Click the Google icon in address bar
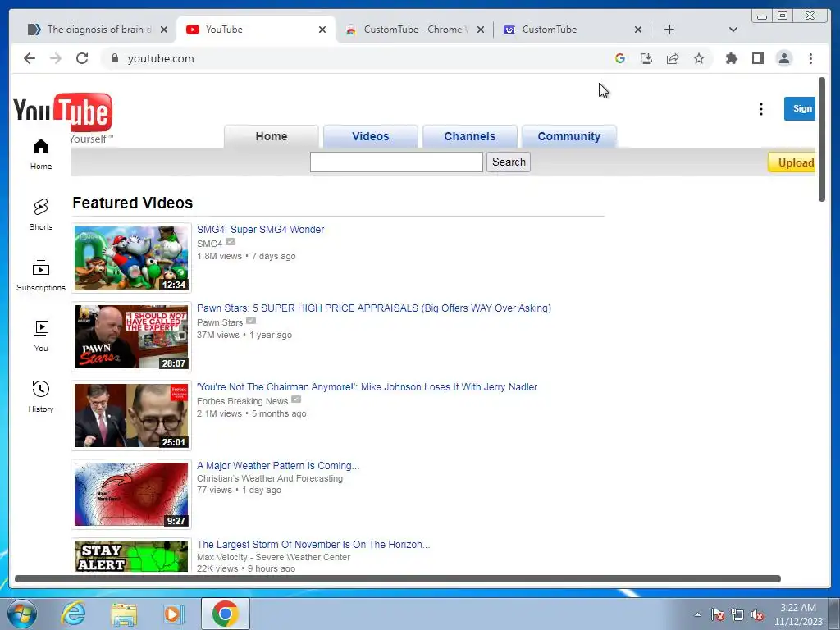Screen dimensions: 840x630 point(620,58)
